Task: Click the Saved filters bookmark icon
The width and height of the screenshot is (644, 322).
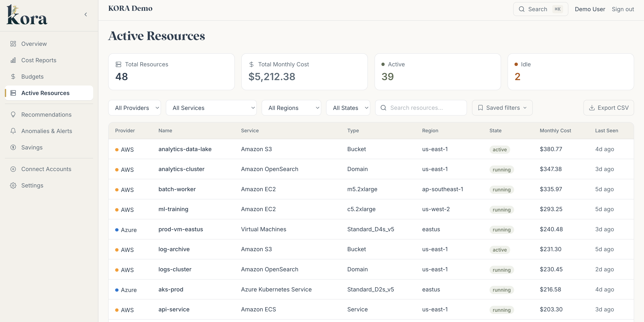Action: (x=481, y=108)
